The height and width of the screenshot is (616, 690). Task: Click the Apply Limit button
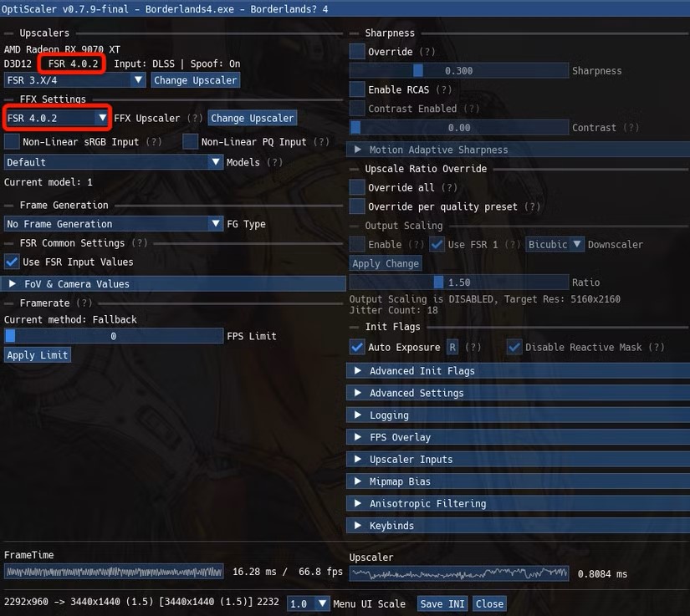point(38,355)
